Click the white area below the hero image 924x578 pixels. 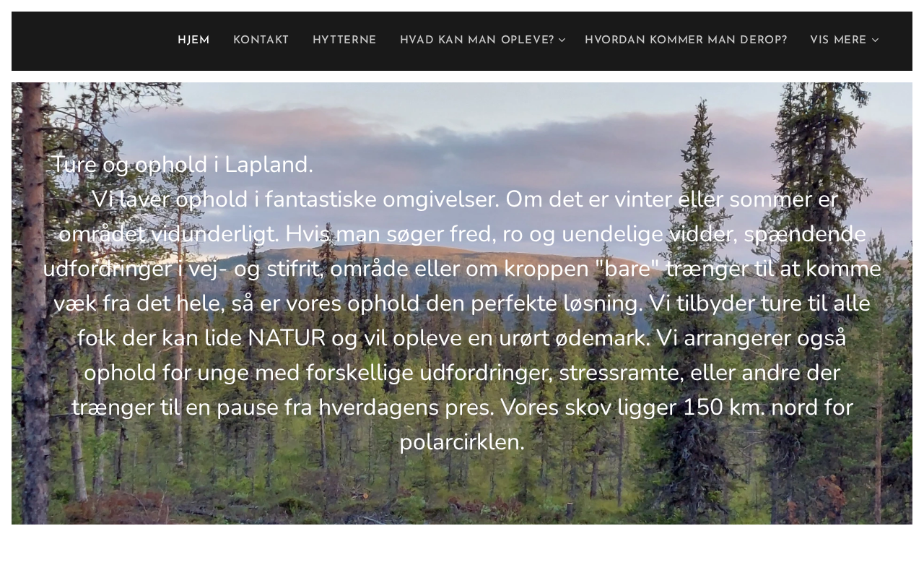point(462,551)
